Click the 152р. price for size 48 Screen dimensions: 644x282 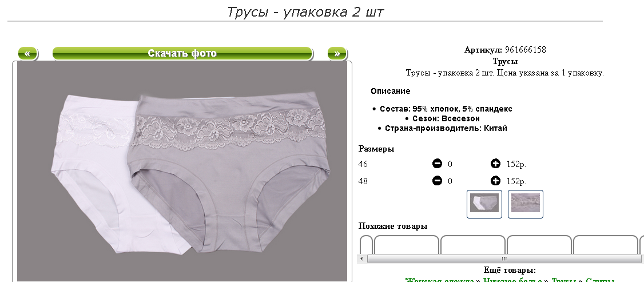[516, 181]
